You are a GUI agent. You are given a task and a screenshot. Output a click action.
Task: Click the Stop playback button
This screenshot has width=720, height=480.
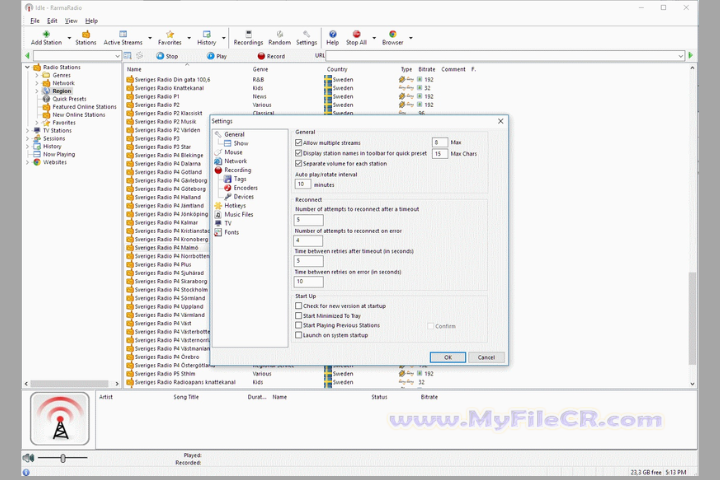click(167, 56)
